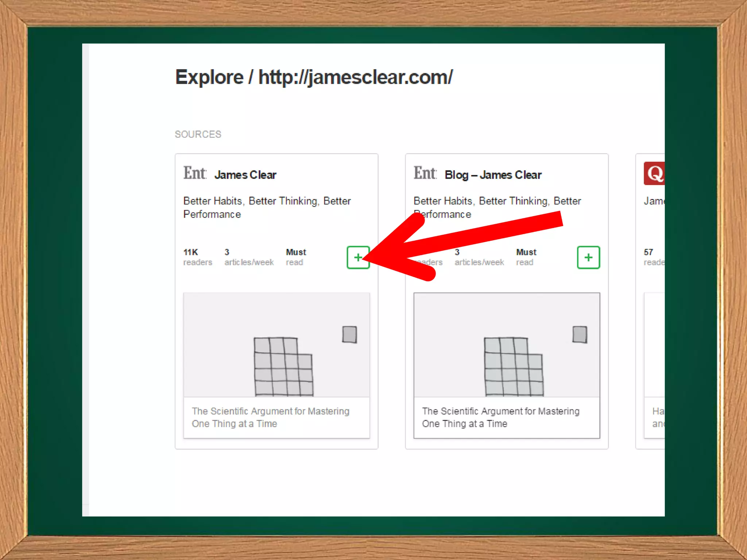Image resolution: width=747 pixels, height=560 pixels.
Task: Follow Blog – James Clear with green plus
Action: (588, 257)
